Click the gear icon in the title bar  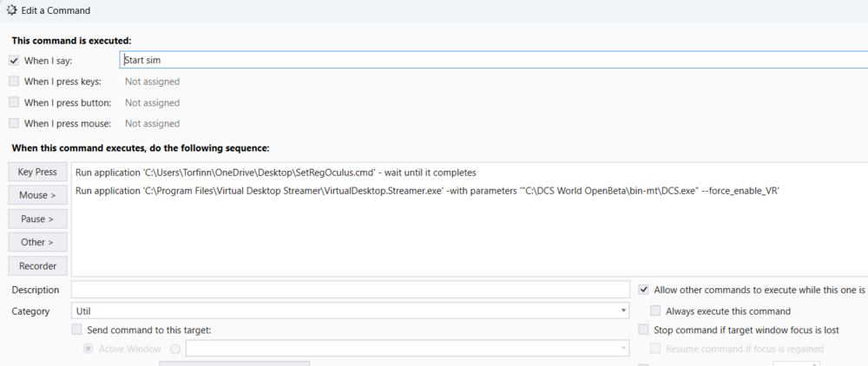(11, 10)
